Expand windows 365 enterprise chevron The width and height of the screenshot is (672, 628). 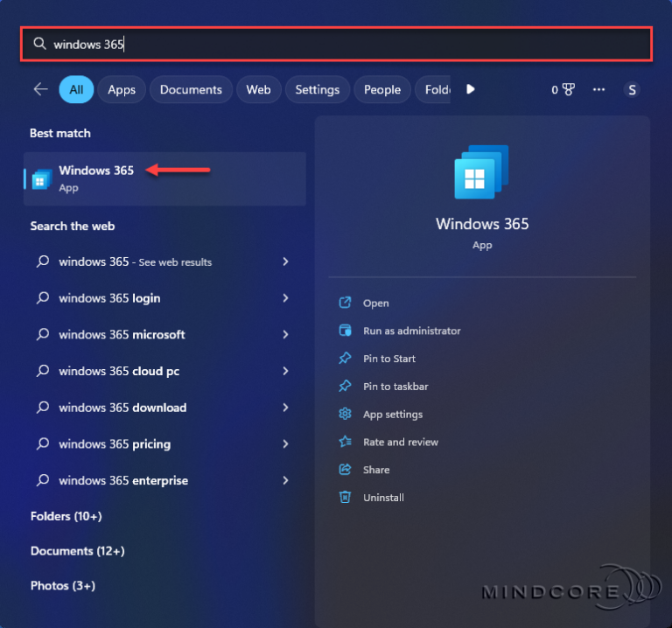tap(286, 480)
